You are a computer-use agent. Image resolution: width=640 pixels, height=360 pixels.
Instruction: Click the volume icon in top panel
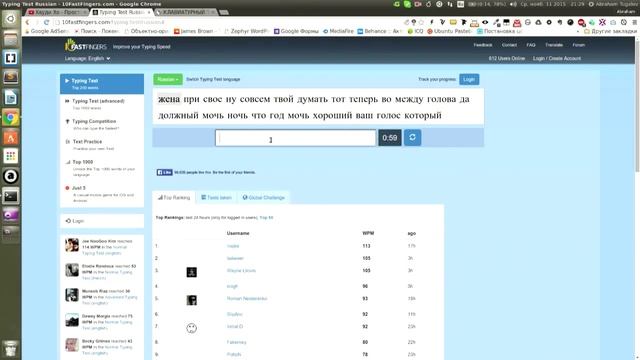click(x=513, y=4)
